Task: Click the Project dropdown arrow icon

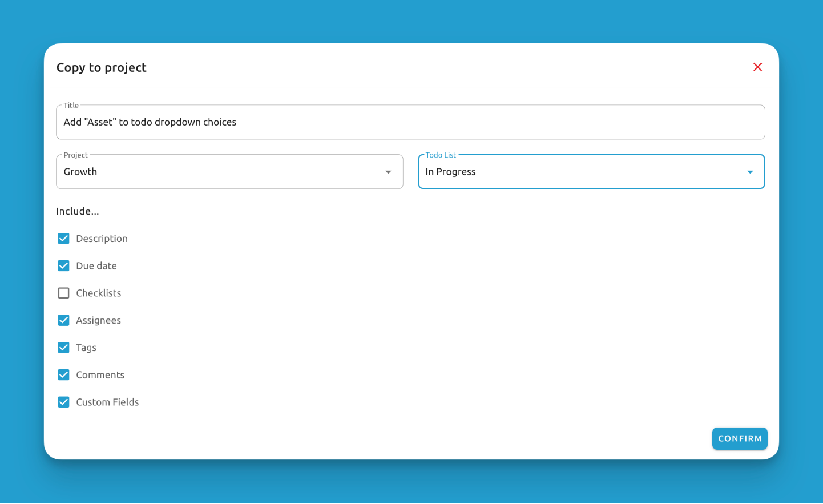Action: point(388,172)
